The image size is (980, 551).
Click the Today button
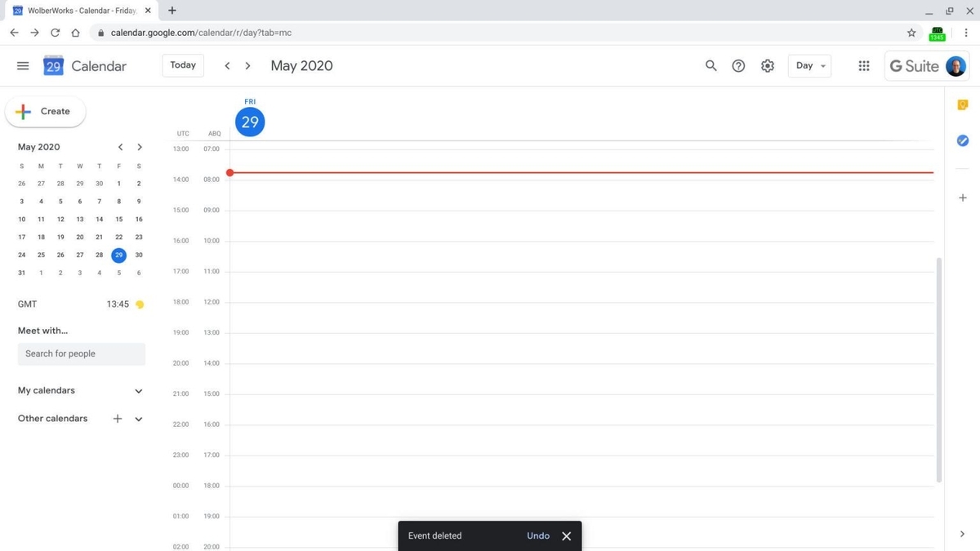pyautogui.click(x=183, y=65)
